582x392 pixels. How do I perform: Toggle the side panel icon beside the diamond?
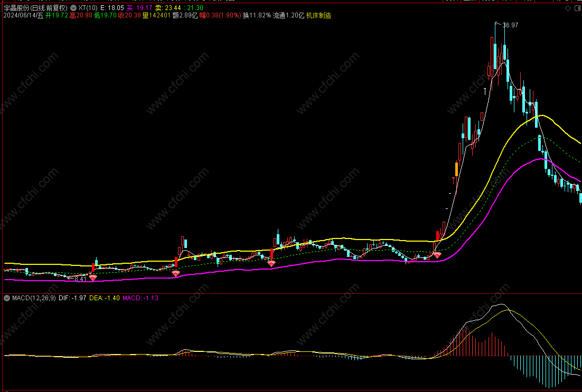click(x=578, y=8)
